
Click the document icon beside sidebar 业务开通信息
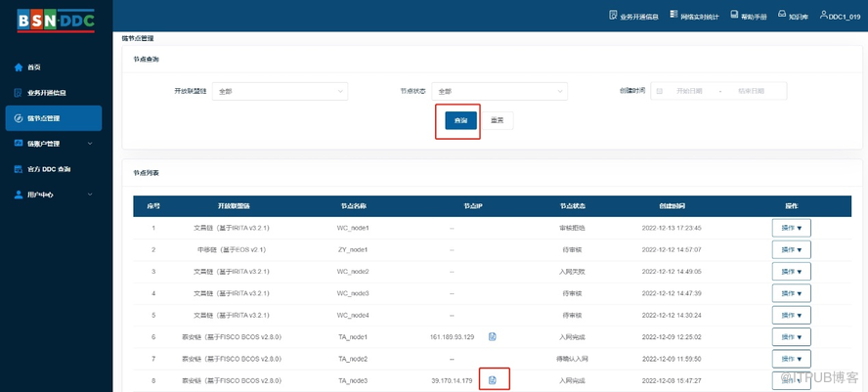point(19,93)
